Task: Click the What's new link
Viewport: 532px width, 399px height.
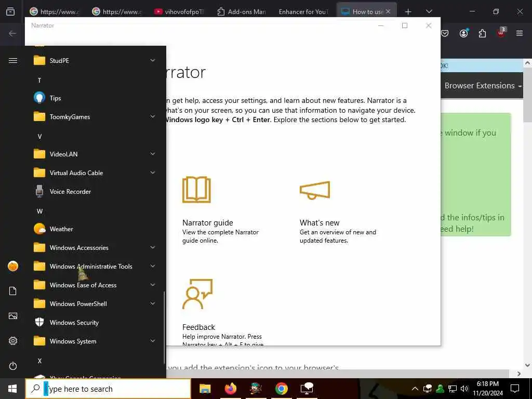Action: click(320, 222)
